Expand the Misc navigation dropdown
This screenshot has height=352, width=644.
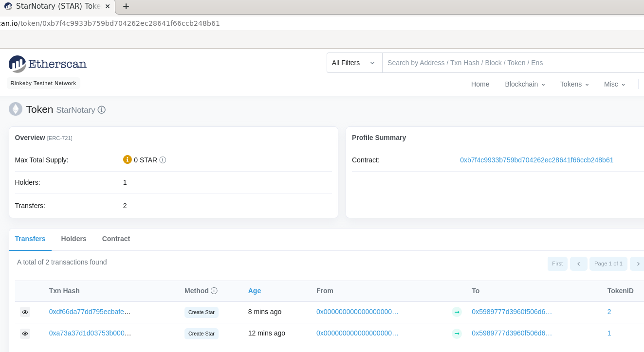614,84
